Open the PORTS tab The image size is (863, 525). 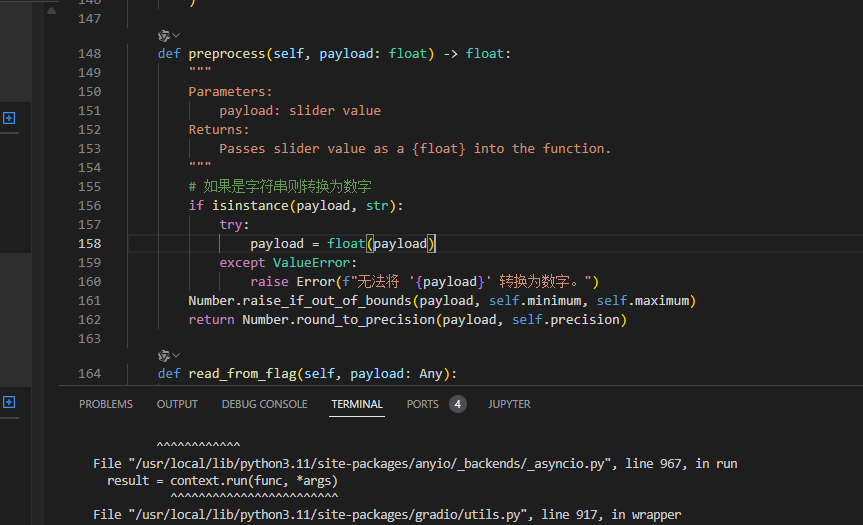(422, 404)
